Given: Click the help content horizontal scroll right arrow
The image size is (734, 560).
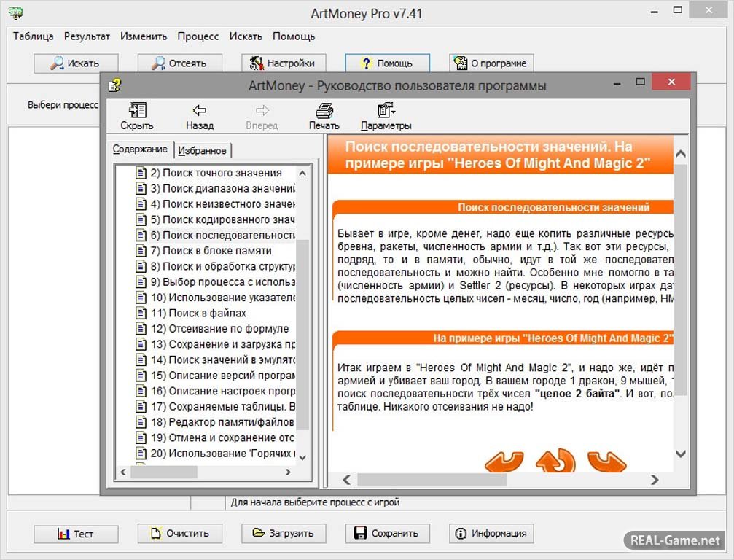Looking at the screenshot, I should pyautogui.click(x=655, y=480).
